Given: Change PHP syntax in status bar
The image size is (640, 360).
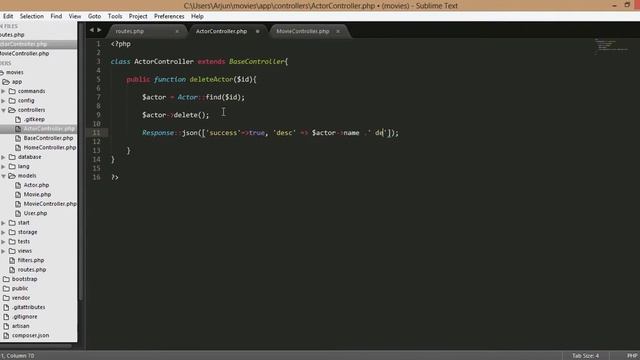Looking at the screenshot, I should pos(633,356).
